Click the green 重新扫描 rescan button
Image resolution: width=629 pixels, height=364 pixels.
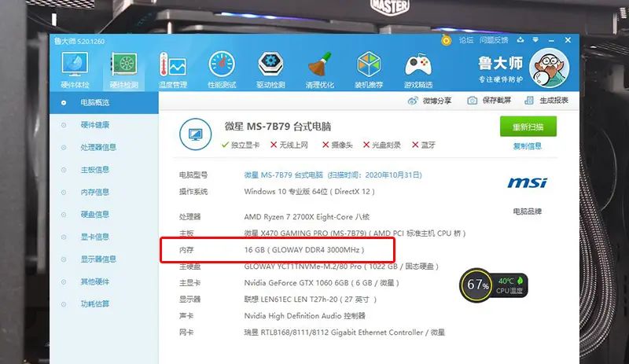click(x=528, y=127)
